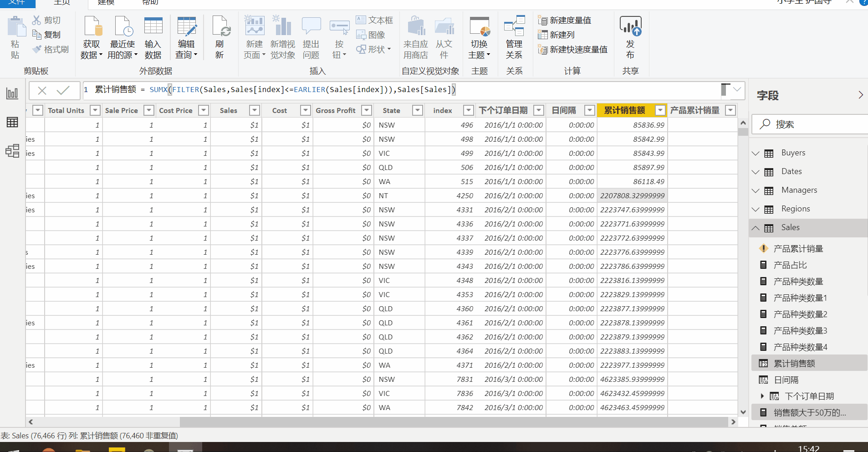
Task: Cancel the formula edit with the X
Action: tap(41, 90)
